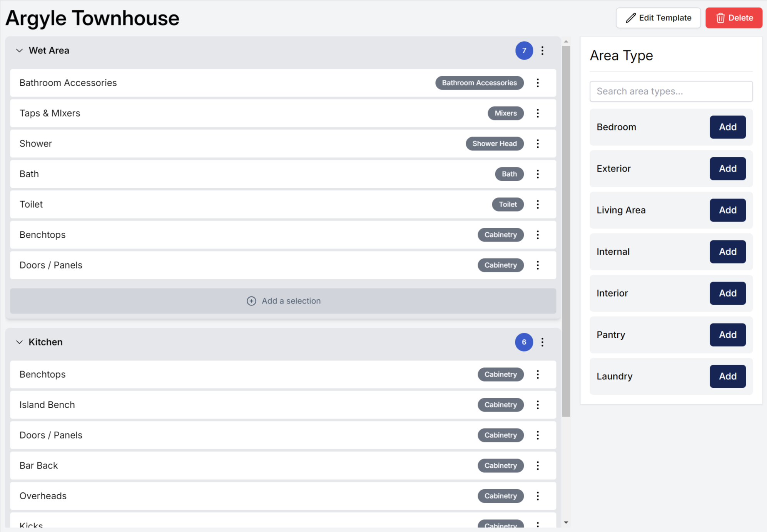Select the Doors / Panels row in Kitchen

[x=231, y=435]
